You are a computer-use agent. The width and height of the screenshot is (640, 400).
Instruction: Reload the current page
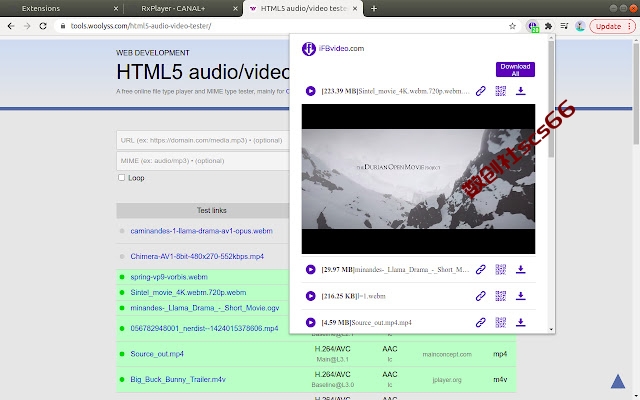[x=43, y=26]
